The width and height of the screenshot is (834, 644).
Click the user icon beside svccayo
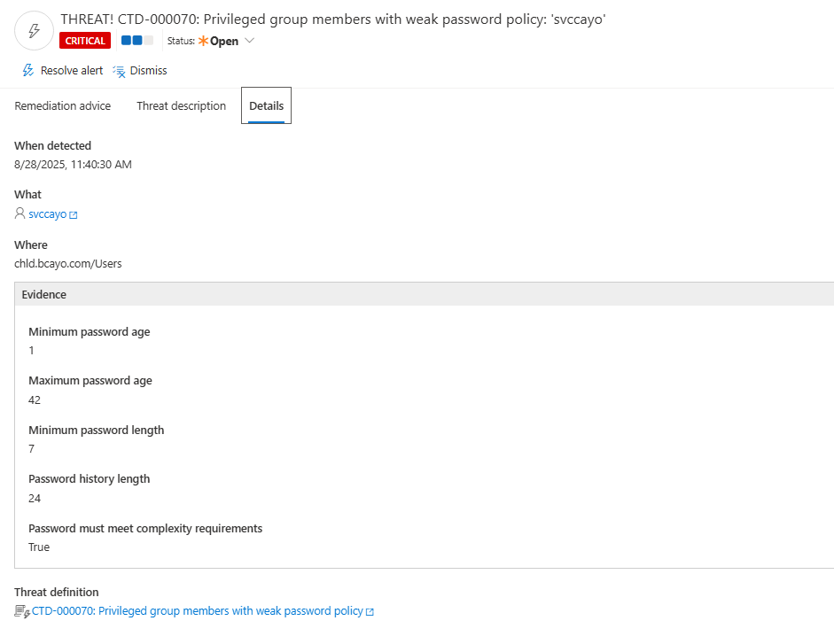point(20,213)
